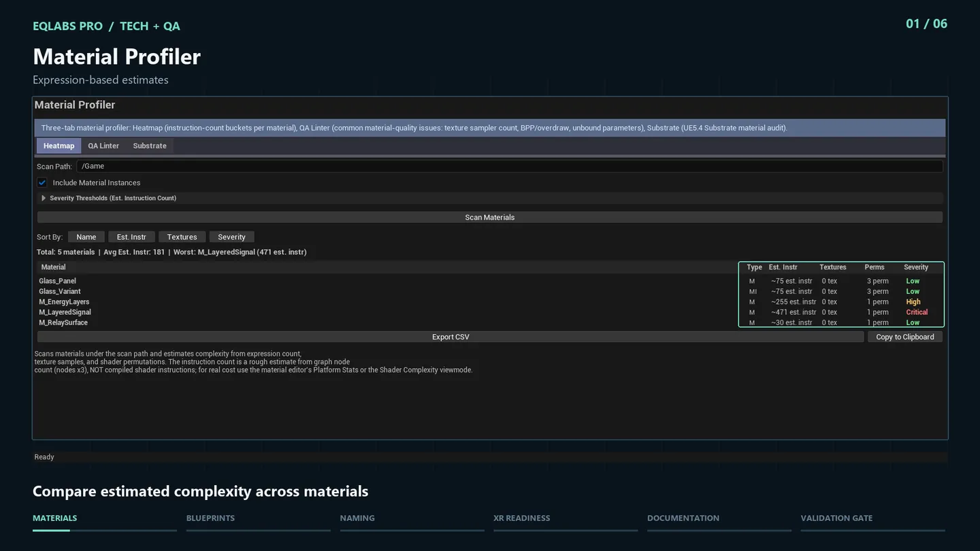The width and height of the screenshot is (980, 551).
Task: Click the MI type cell
Action: pyautogui.click(x=753, y=291)
